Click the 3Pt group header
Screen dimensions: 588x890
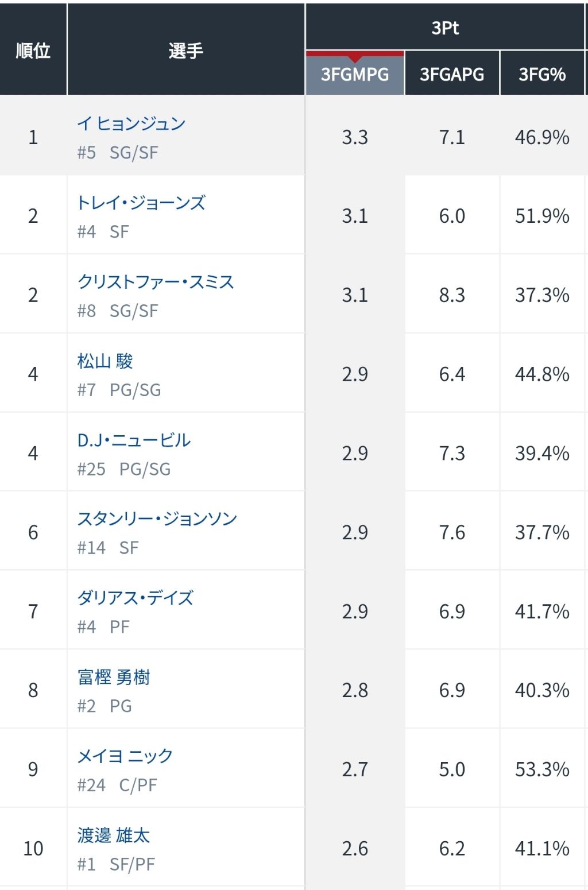(x=445, y=28)
